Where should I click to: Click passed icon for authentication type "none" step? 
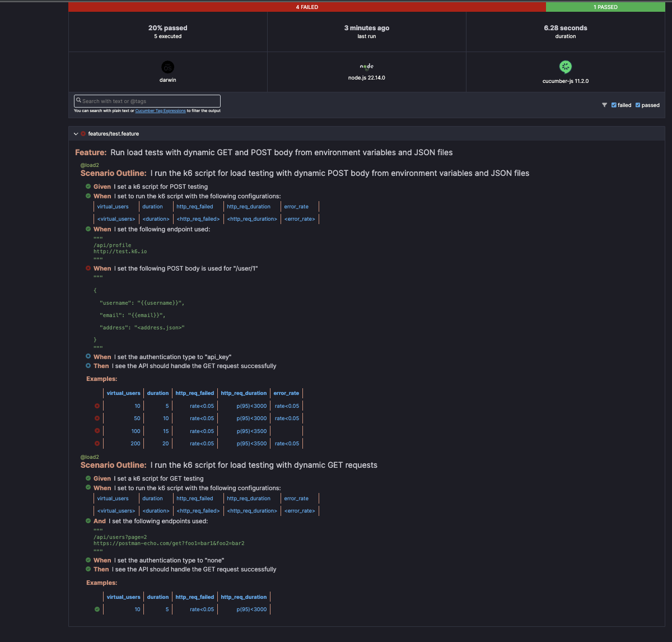click(88, 560)
